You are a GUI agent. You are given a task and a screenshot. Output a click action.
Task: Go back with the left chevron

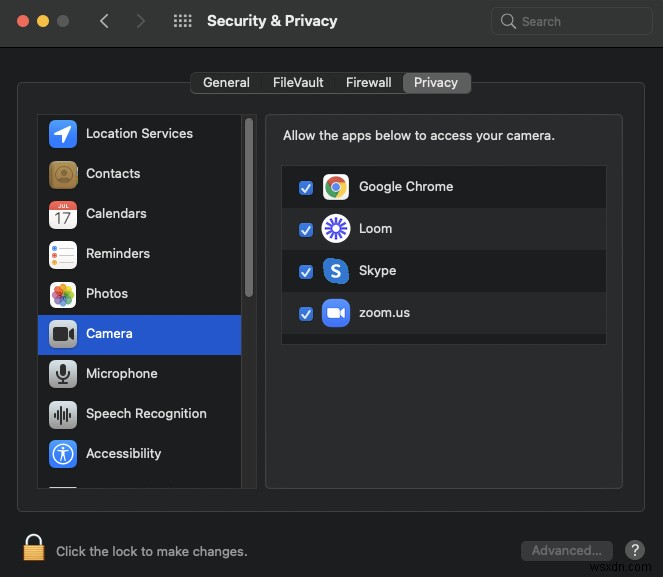click(104, 21)
